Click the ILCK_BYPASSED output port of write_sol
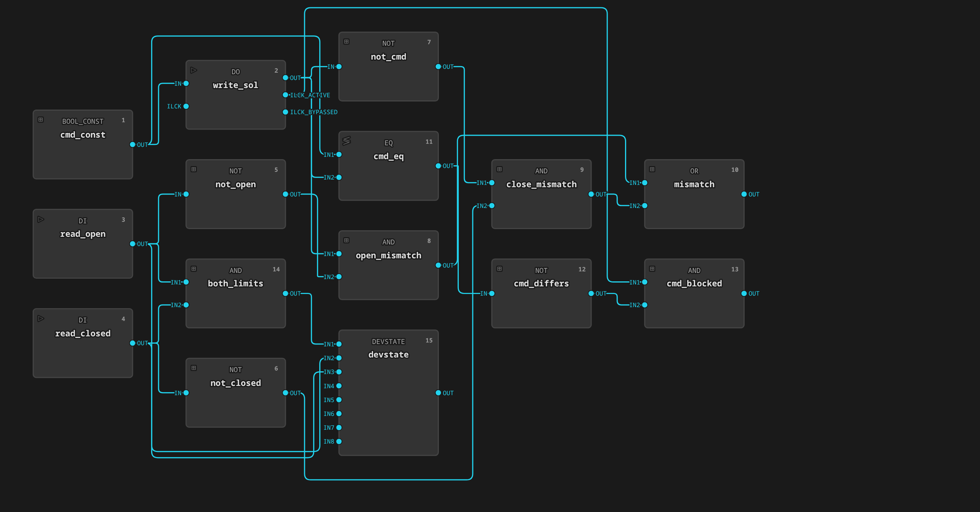980x512 pixels. point(285,112)
